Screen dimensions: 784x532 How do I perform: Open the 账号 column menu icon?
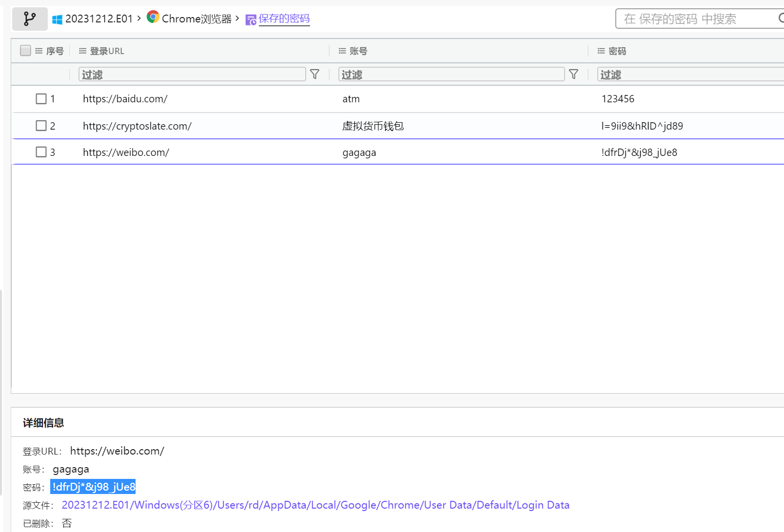click(342, 51)
